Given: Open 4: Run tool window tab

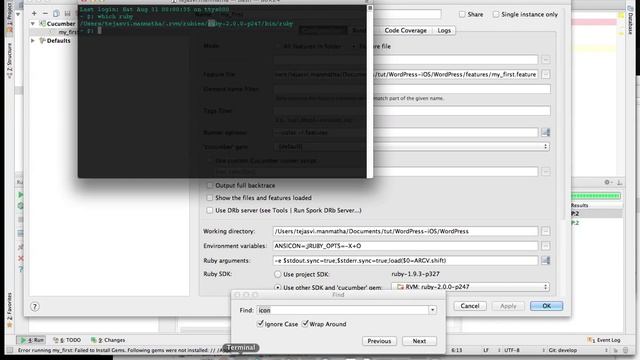Looking at the screenshot, I should point(32,340).
